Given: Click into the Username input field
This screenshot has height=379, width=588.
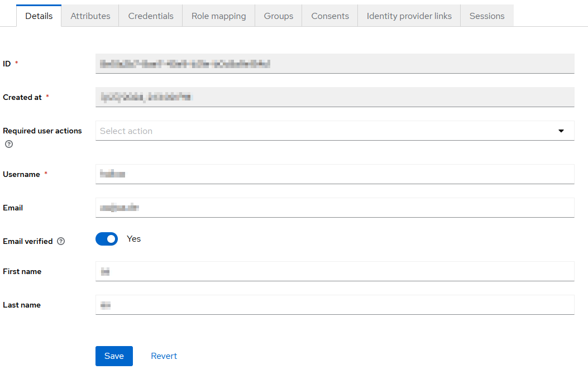Looking at the screenshot, I should (335, 174).
